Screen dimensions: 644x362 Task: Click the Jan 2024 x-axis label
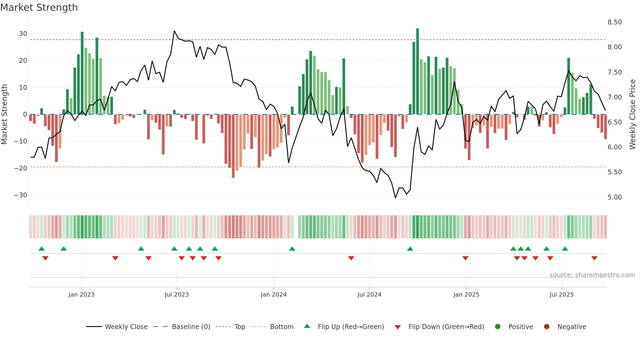[x=274, y=294]
